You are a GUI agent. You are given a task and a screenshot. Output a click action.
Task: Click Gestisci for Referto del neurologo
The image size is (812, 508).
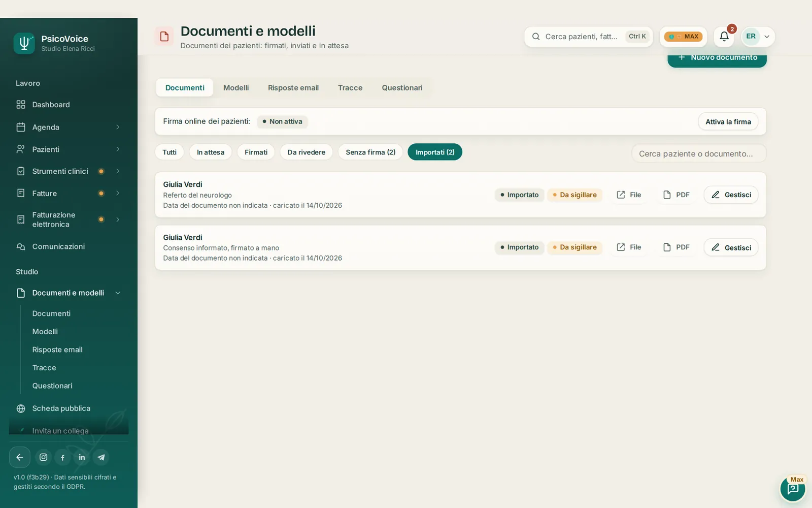coord(731,195)
